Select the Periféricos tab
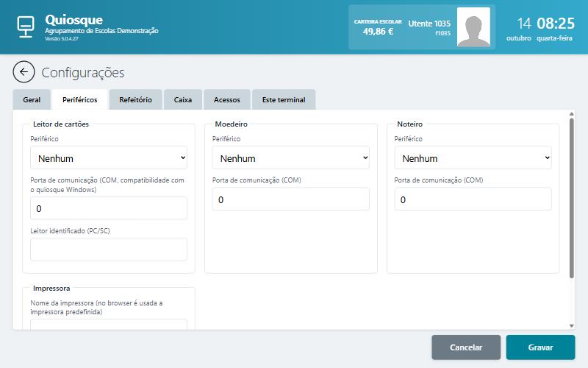588x368 pixels. (x=80, y=100)
